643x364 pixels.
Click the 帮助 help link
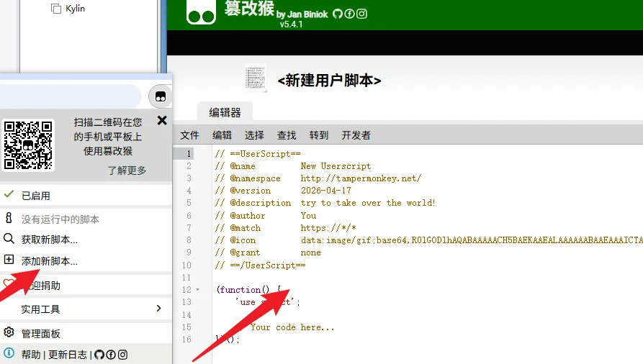pyautogui.click(x=31, y=355)
